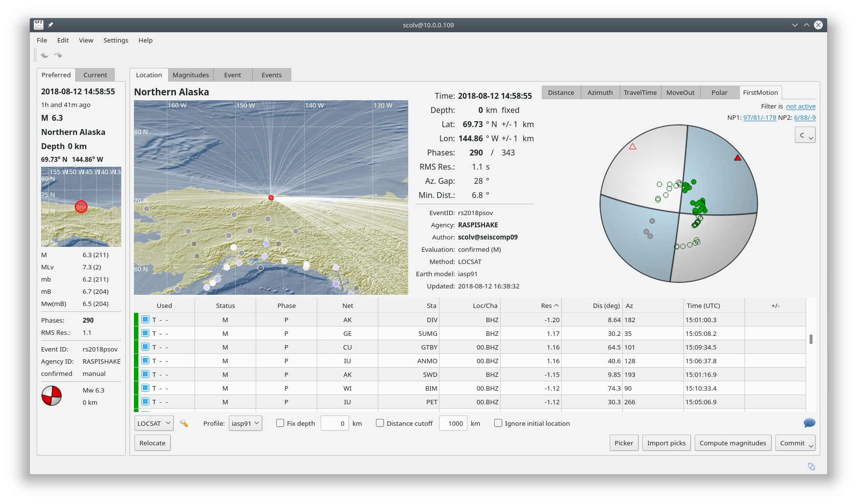Enable the Distance cutoff checkbox

coord(380,423)
